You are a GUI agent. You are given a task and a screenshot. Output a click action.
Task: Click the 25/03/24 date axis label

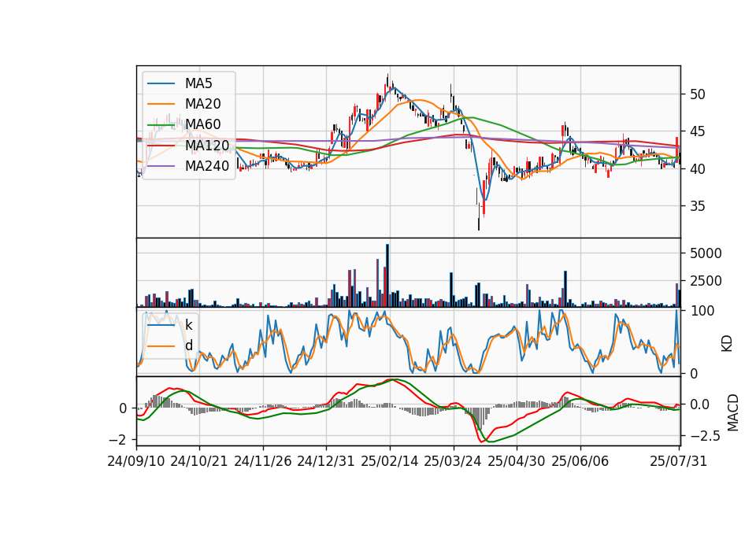pos(453,461)
